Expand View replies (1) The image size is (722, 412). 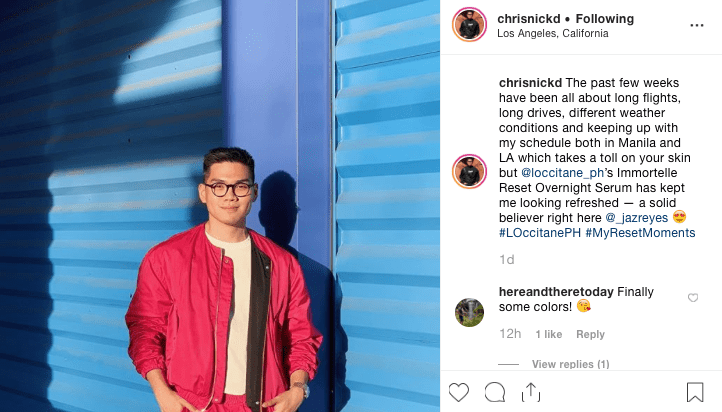point(571,364)
